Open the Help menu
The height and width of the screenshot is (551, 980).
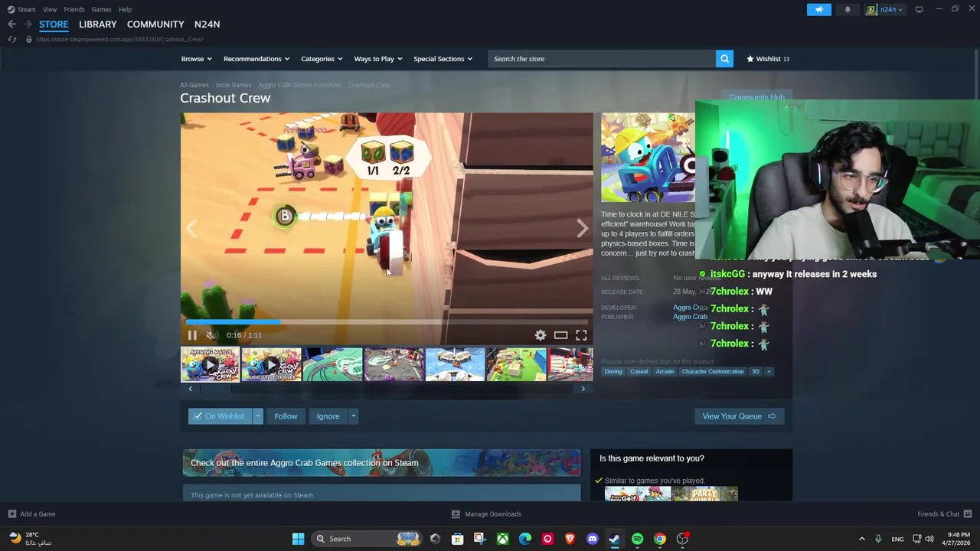[x=125, y=9]
